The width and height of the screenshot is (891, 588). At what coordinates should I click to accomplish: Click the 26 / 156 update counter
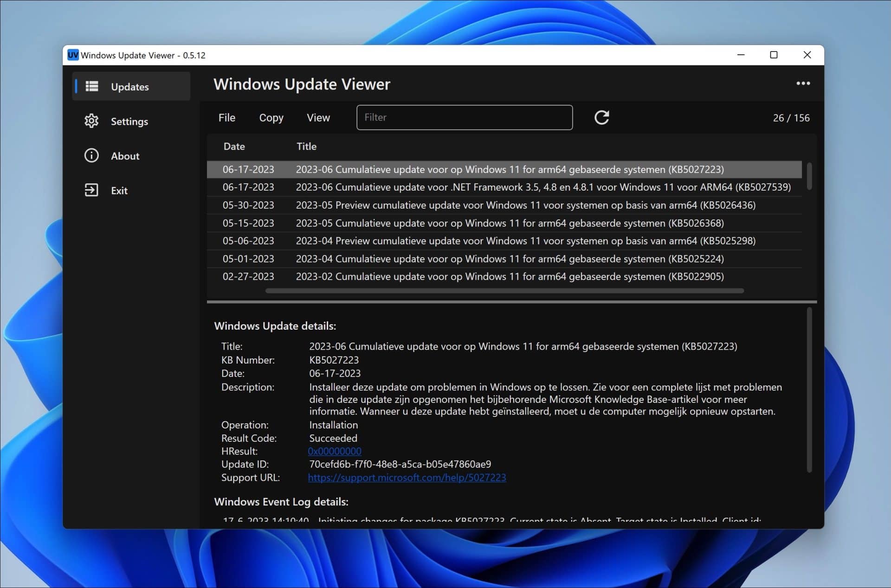click(791, 118)
